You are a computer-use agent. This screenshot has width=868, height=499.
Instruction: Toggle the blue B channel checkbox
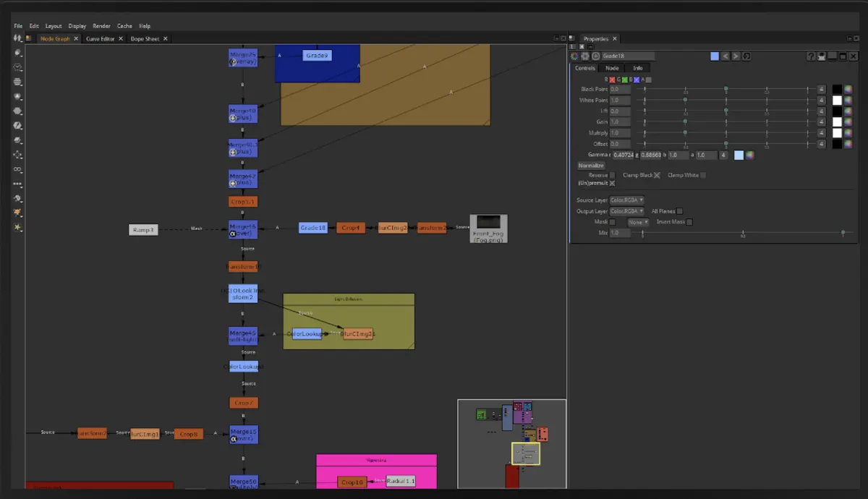(637, 80)
